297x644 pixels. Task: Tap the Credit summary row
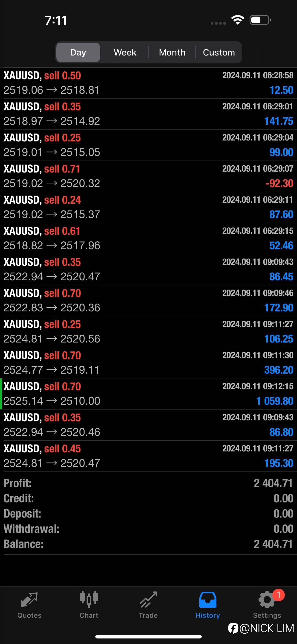(148, 498)
